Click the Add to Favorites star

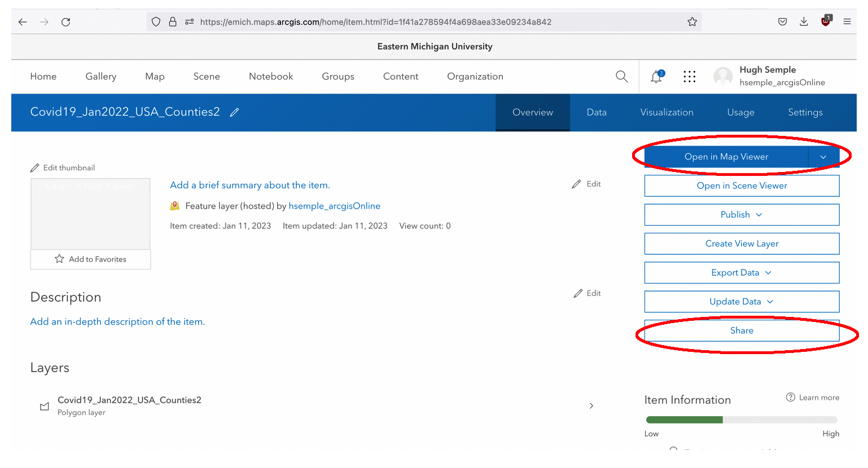[90, 259]
